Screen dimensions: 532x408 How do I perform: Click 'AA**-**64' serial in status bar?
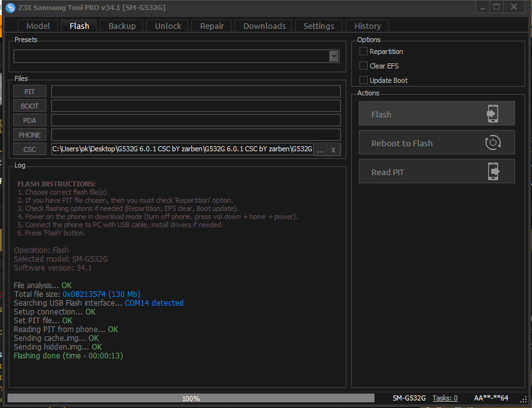(491, 398)
